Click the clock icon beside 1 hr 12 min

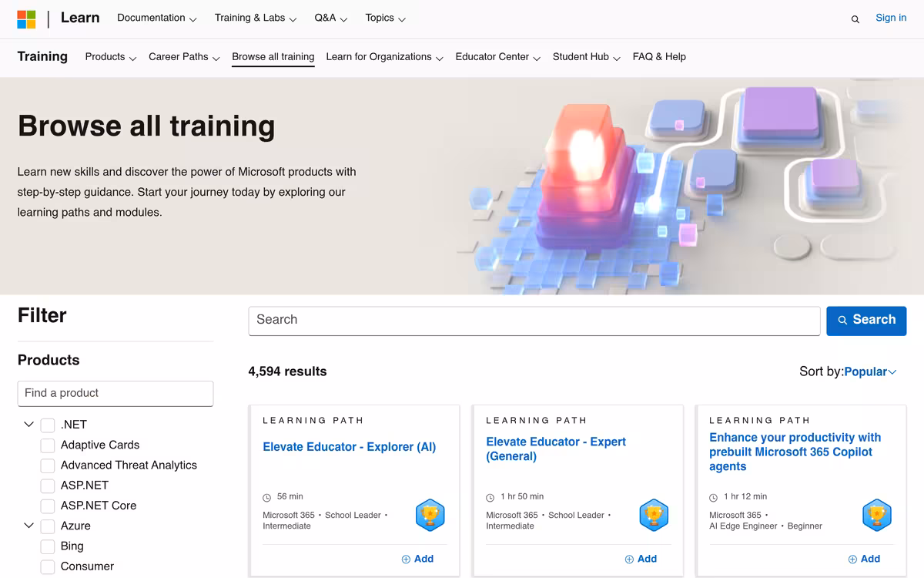[714, 498]
